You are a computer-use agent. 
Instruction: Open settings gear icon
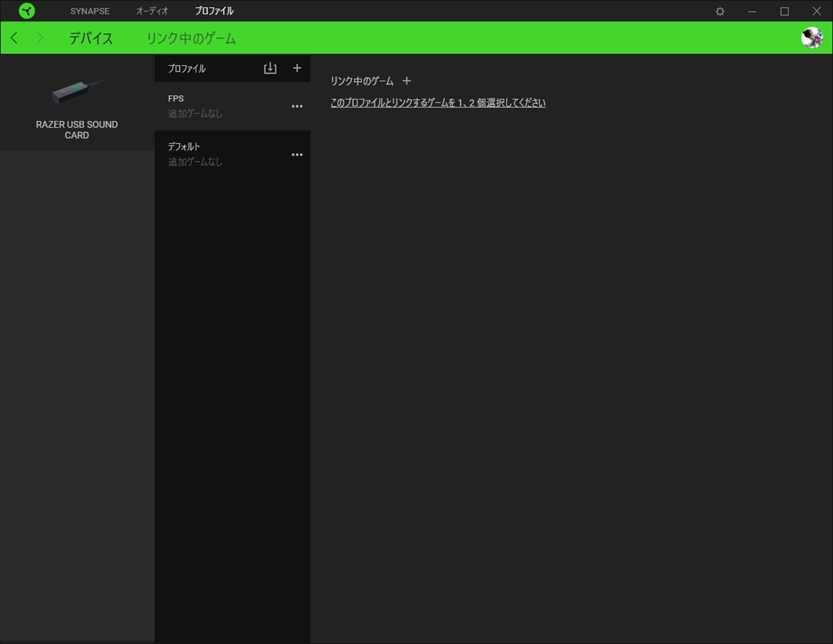(x=720, y=11)
